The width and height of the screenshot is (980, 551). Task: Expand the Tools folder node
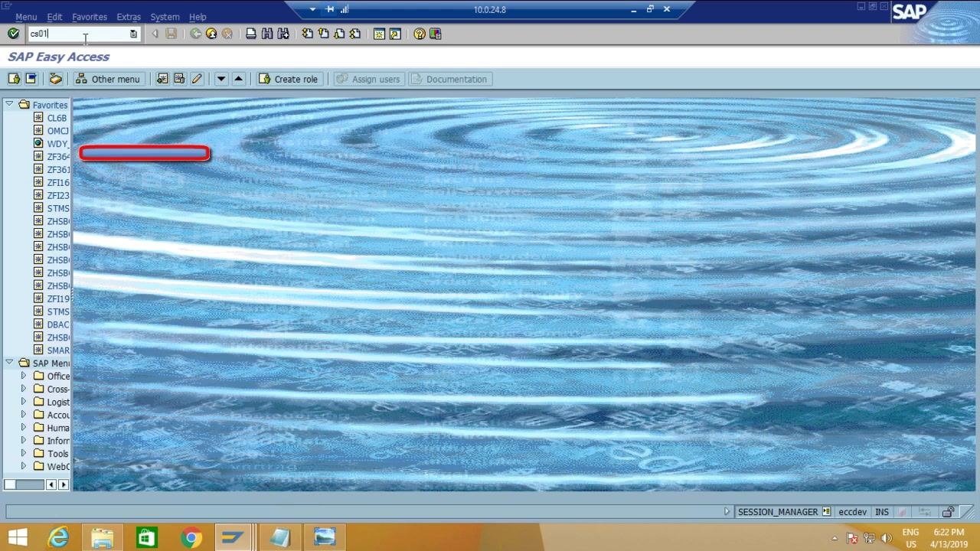(x=24, y=453)
